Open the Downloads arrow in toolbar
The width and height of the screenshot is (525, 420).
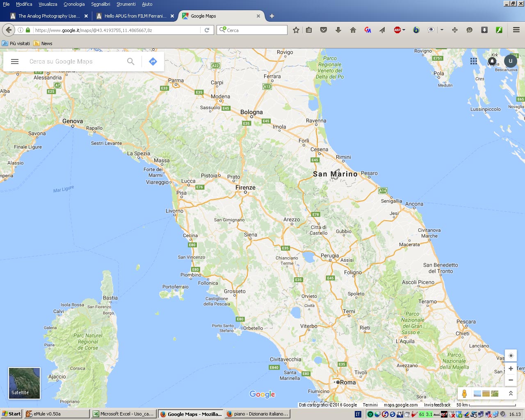point(338,30)
